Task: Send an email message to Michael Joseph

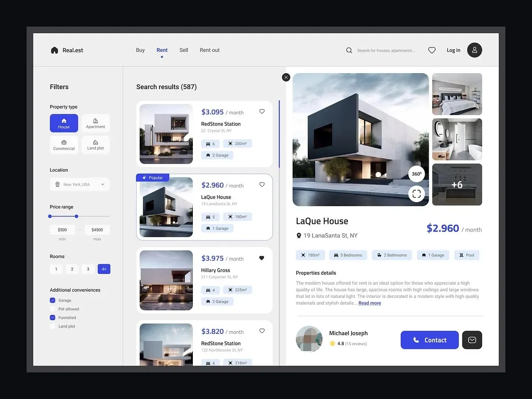Action: click(x=472, y=340)
